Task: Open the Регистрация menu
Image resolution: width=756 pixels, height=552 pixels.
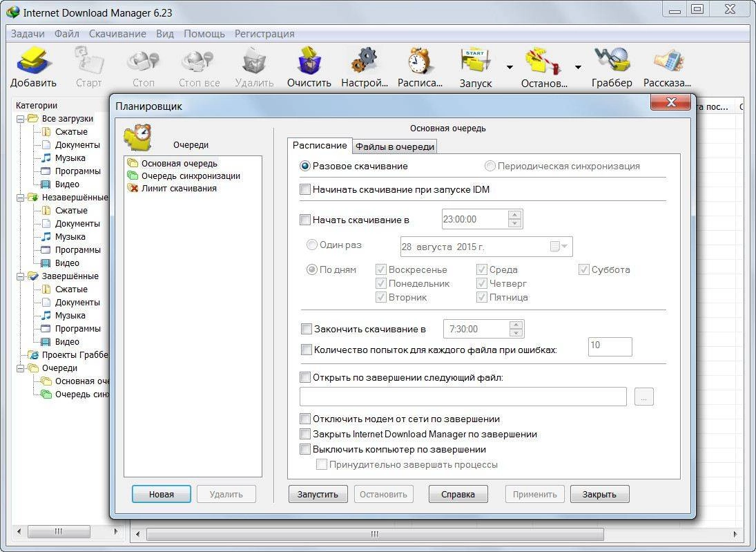Action: click(264, 34)
